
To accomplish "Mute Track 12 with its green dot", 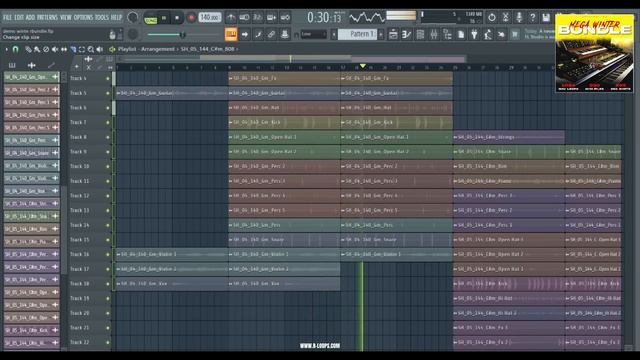I will pos(108,196).
